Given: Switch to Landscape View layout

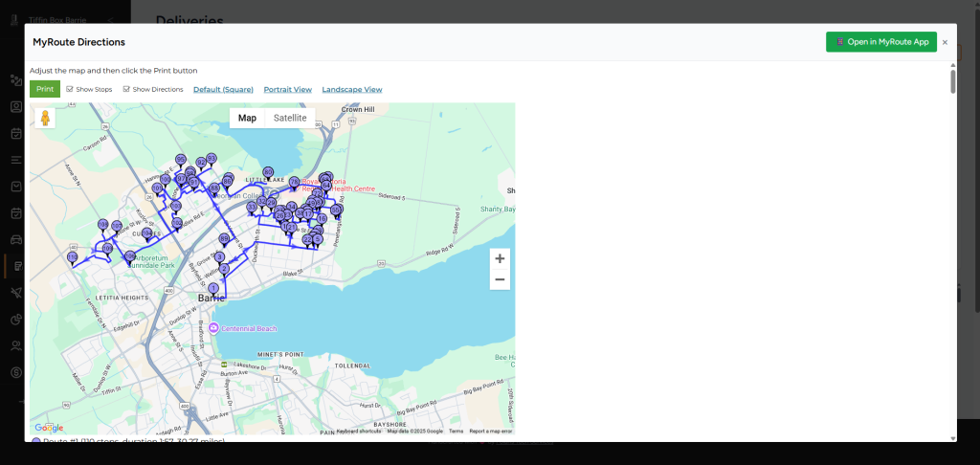Looking at the screenshot, I should 351,89.
